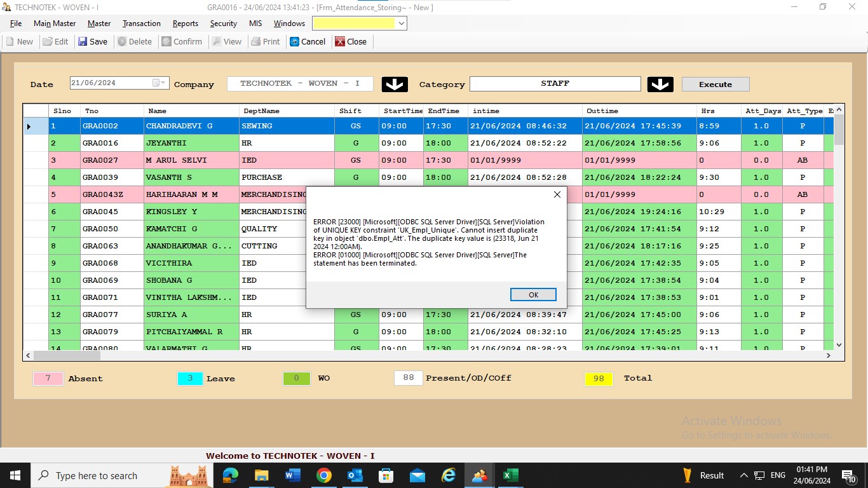This screenshot has height=488, width=868.
Task: Open Microsoft Word from the taskbar
Action: tap(293, 475)
